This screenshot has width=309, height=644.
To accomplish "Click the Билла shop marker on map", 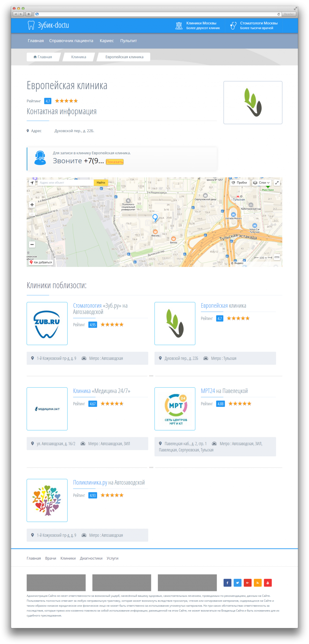I will (174, 239).
